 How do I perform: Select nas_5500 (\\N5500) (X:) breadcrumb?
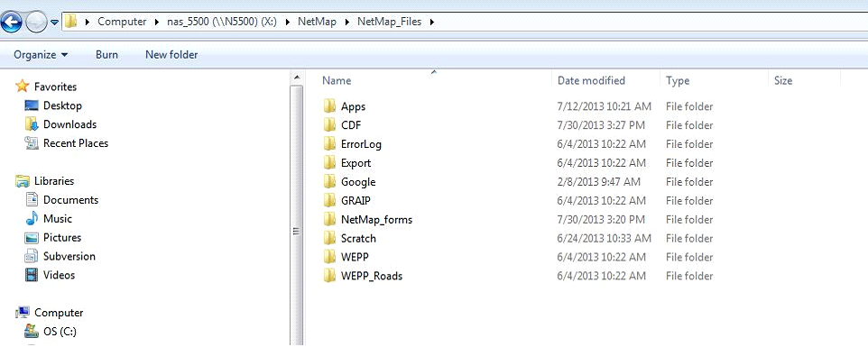222,23
